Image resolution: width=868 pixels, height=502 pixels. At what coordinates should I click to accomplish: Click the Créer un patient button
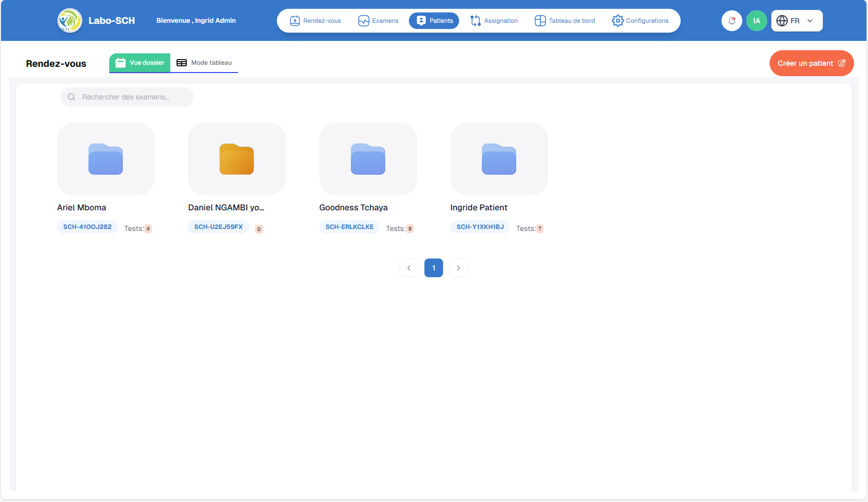811,63
